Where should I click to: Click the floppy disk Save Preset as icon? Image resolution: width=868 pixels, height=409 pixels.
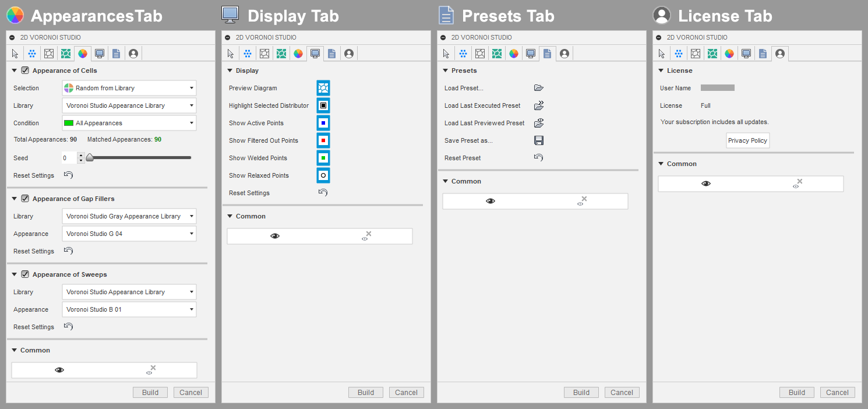[x=538, y=140]
